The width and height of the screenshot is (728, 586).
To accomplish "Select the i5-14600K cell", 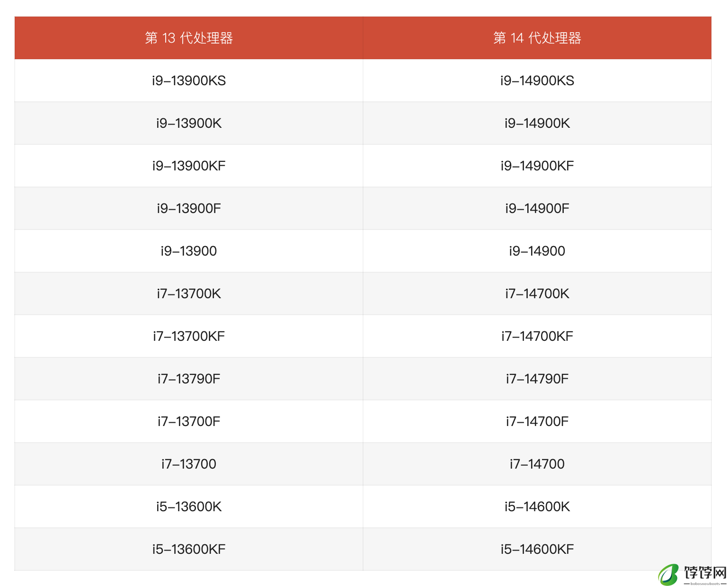I will [x=537, y=506].
